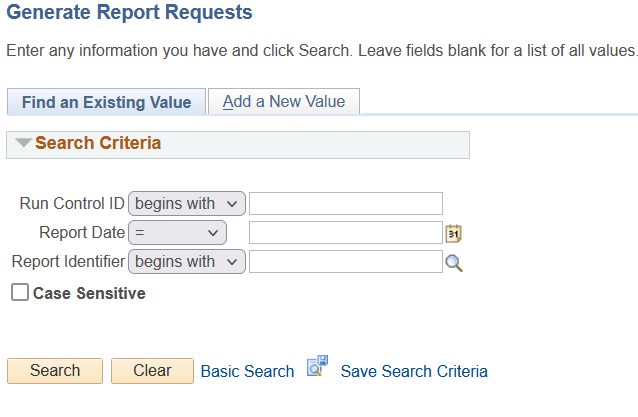Viewport: 638px width, 417px height.
Task: Click the Save Search Criteria disk icon
Action: point(317,367)
